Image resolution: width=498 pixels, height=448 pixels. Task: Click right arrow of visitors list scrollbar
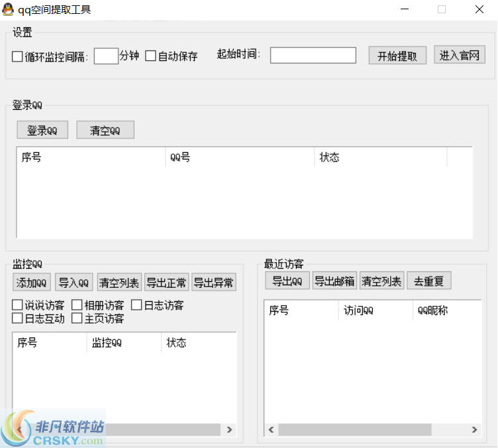(x=474, y=429)
